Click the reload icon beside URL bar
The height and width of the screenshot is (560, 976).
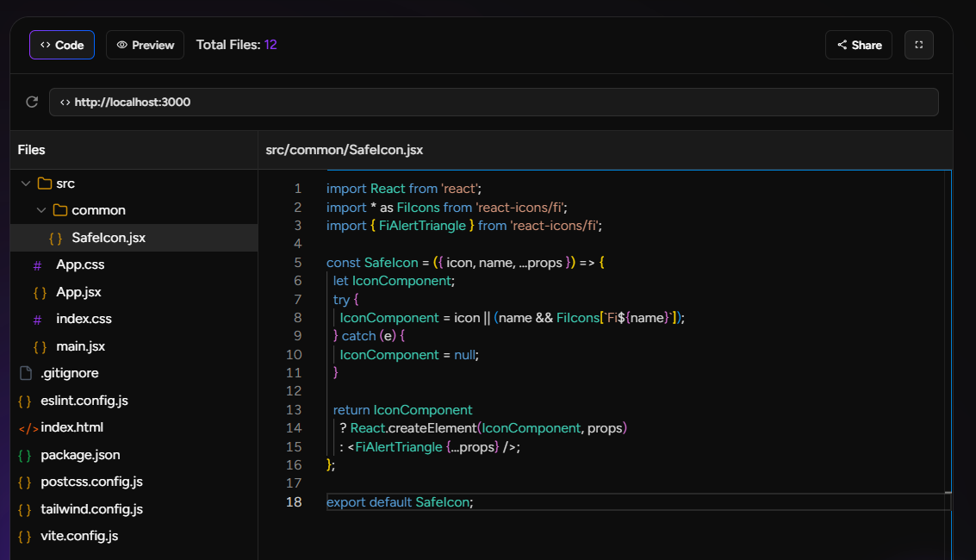(32, 102)
